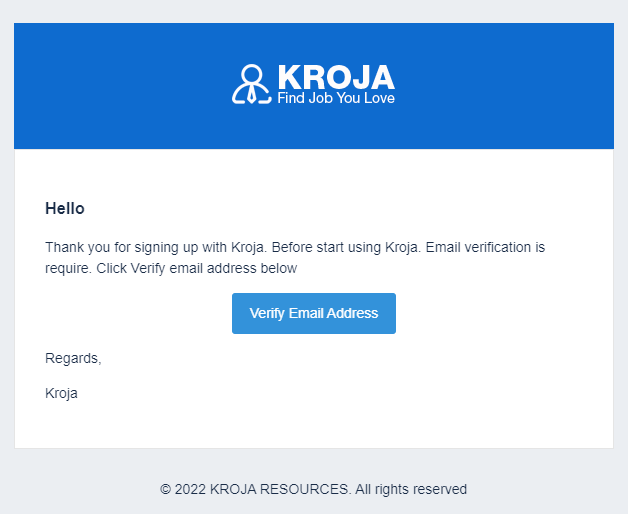Click the word require in the paragraph

pyautogui.click(x=68, y=268)
